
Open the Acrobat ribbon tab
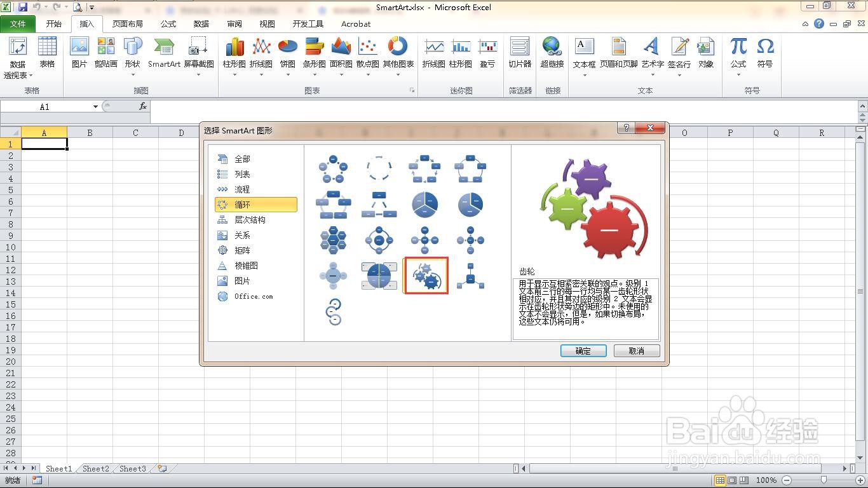[356, 24]
